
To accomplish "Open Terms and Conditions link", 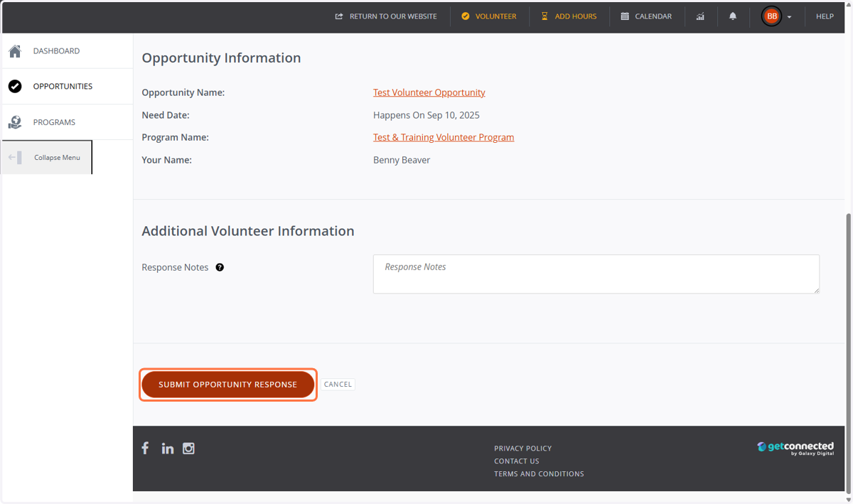I will [539, 474].
